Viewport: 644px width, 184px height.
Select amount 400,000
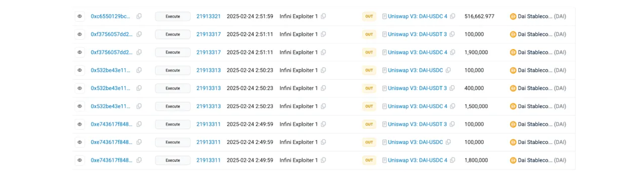pos(474,88)
